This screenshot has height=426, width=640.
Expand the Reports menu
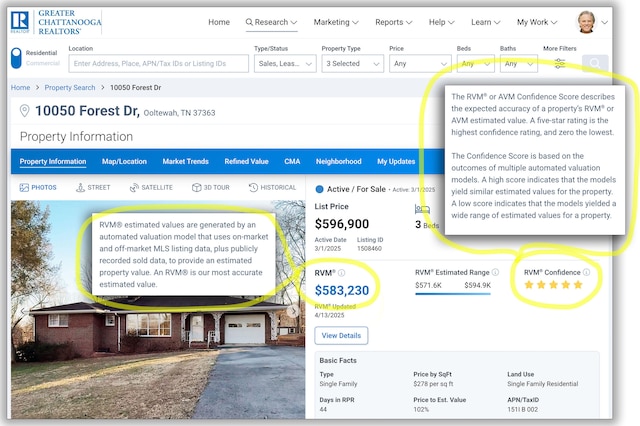[393, 22]
